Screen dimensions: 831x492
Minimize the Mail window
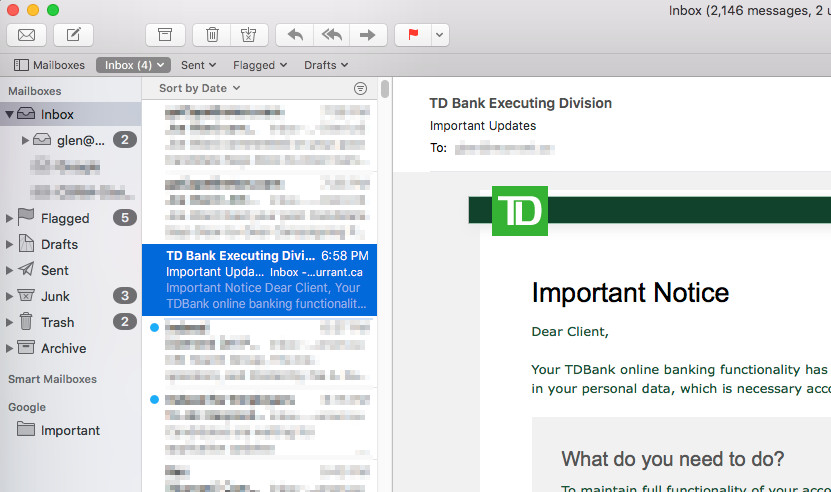pos(33,10)
